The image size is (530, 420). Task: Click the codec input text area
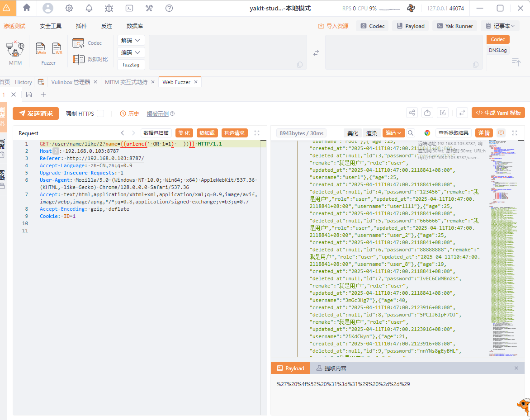227,52
